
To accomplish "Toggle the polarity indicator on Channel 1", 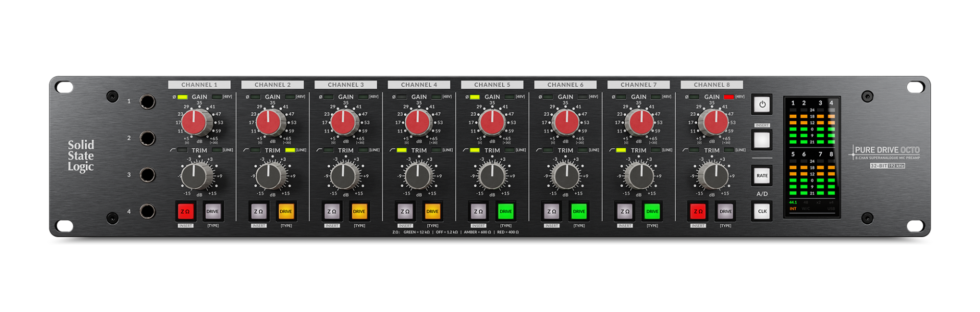I will 182,97.
